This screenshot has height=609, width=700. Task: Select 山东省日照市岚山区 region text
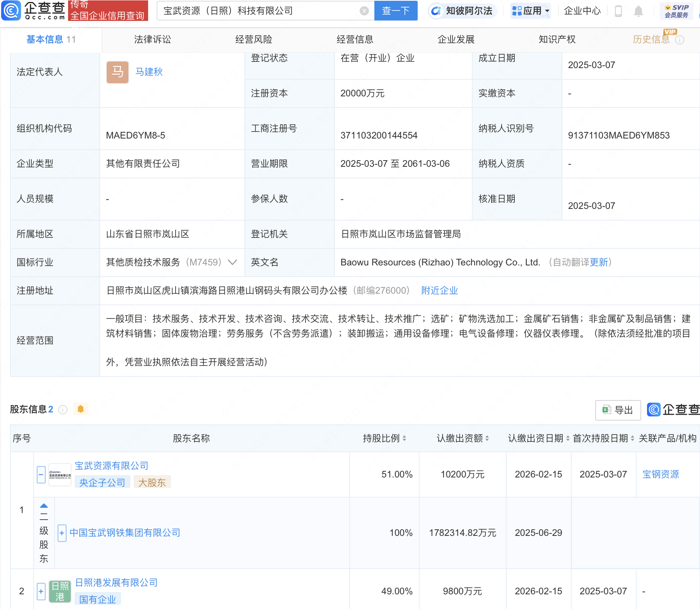[148, 234]
